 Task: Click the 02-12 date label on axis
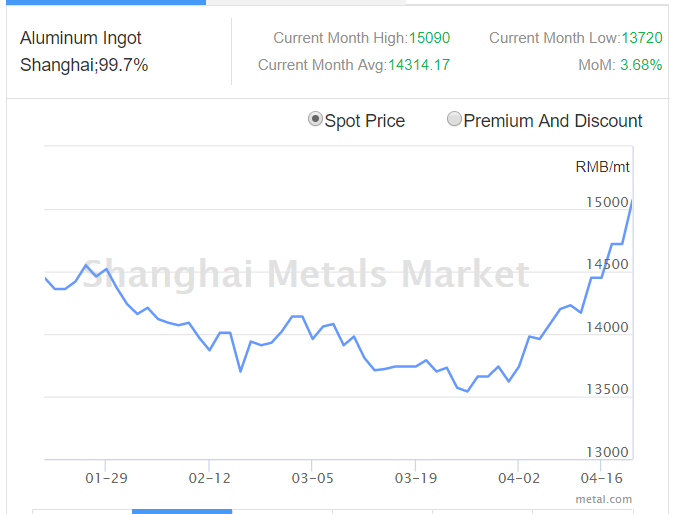208,479
